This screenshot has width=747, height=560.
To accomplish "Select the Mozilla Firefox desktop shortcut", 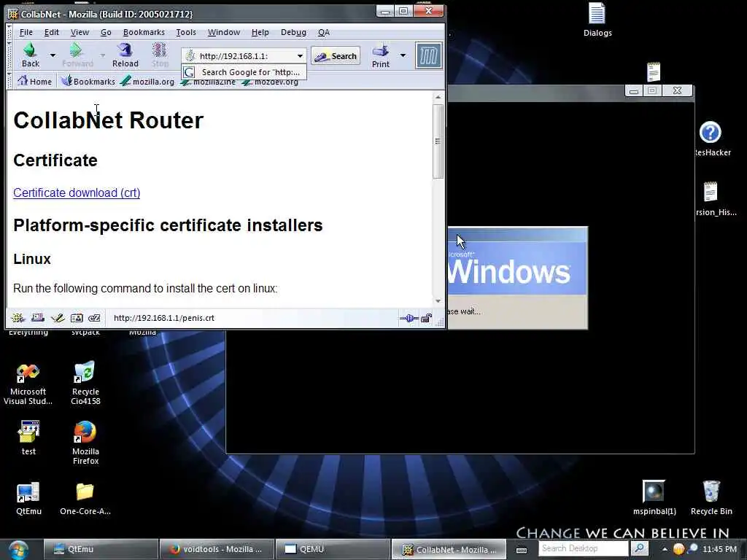I will tap(85, 443).
